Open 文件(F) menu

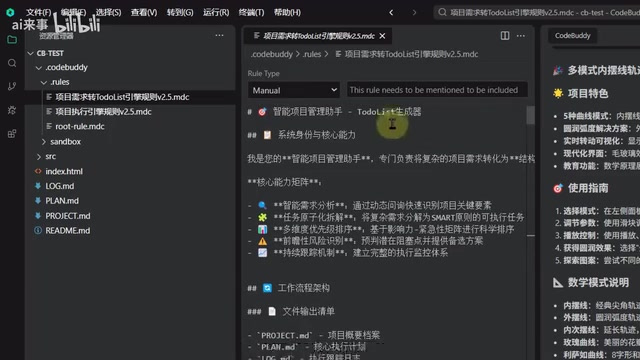pos(38,13)
